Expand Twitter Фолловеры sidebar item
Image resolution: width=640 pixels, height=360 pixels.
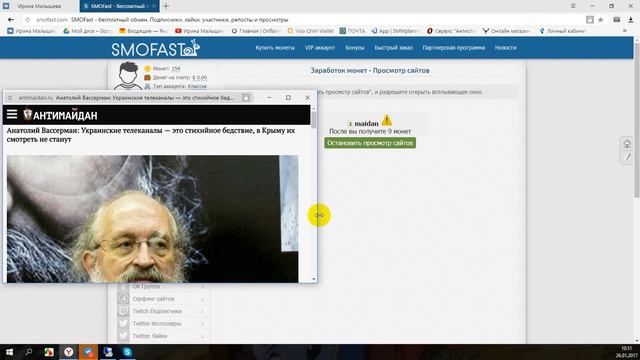164,323
